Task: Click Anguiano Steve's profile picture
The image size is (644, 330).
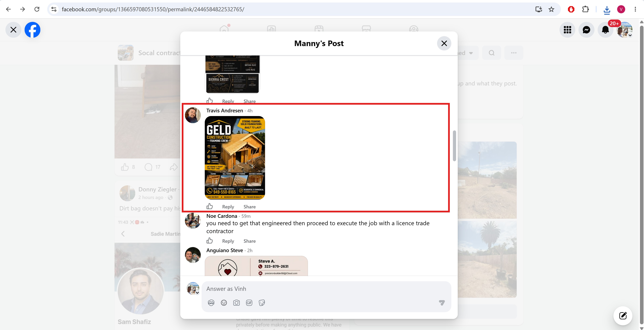Action: pos(193,255)
